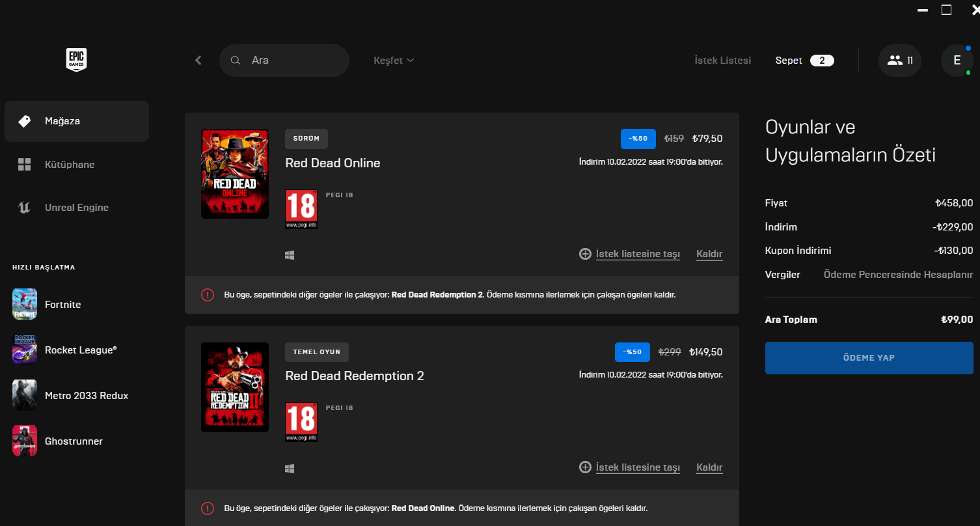Viewport: 980px width, 526px height.
Task: Click the warning icon under Red Dead Online
Action: pyautogui.click(x=208, y=295)
